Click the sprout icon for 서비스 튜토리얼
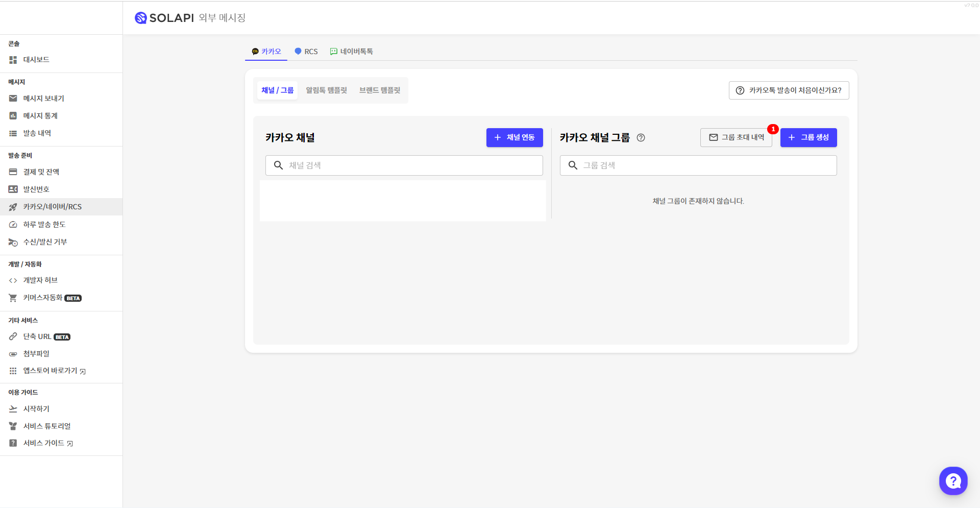Viewport: 980px width, 508px height. [x=13, y=426]
